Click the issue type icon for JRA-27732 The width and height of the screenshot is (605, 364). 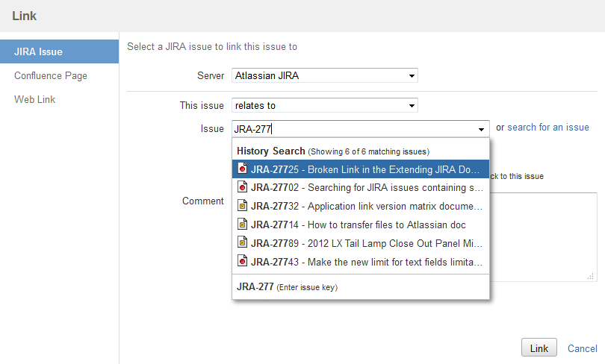242,206
